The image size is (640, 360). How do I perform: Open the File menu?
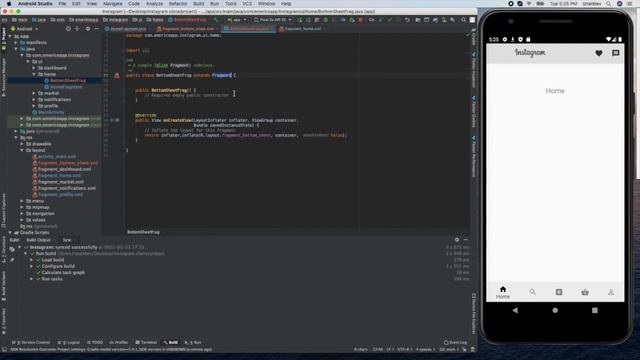pyautogui.click(x=62, y=4)
